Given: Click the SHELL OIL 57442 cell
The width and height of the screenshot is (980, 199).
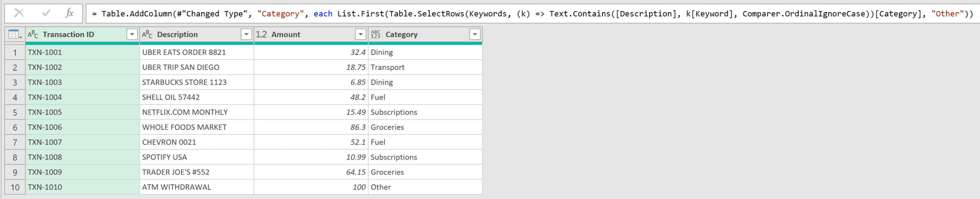Looking at the screenshot, I should [197, 97].
